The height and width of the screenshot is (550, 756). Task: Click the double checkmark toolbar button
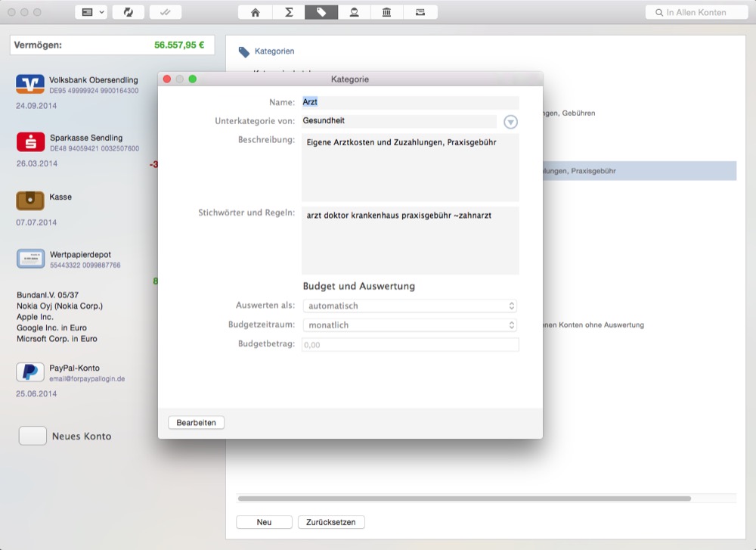165,12
